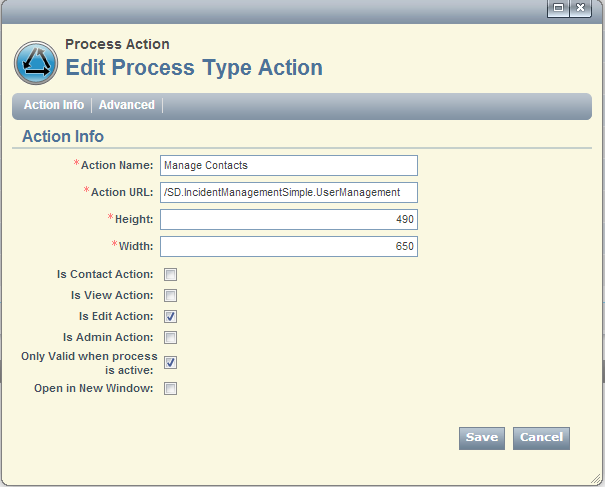Check the Is Admin Action checkbox

(x=171, y=338)
